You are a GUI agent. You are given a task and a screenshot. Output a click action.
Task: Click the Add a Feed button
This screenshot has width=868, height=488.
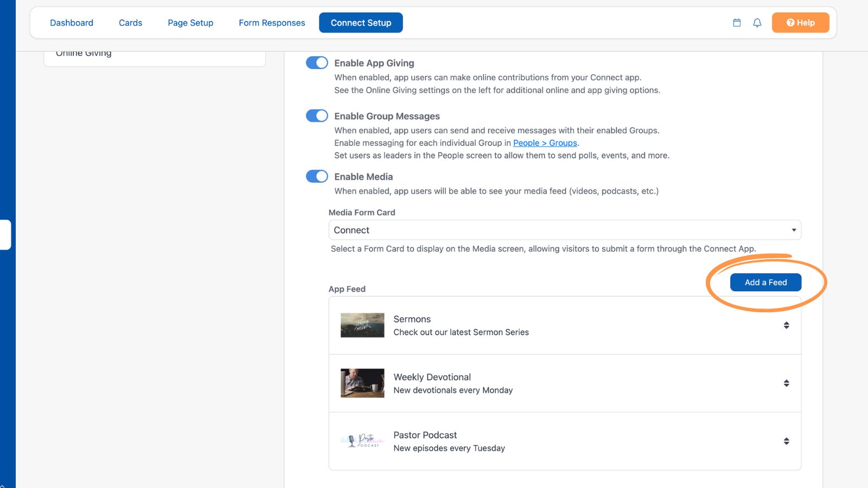pyautogui.click(x=765, y=282)
